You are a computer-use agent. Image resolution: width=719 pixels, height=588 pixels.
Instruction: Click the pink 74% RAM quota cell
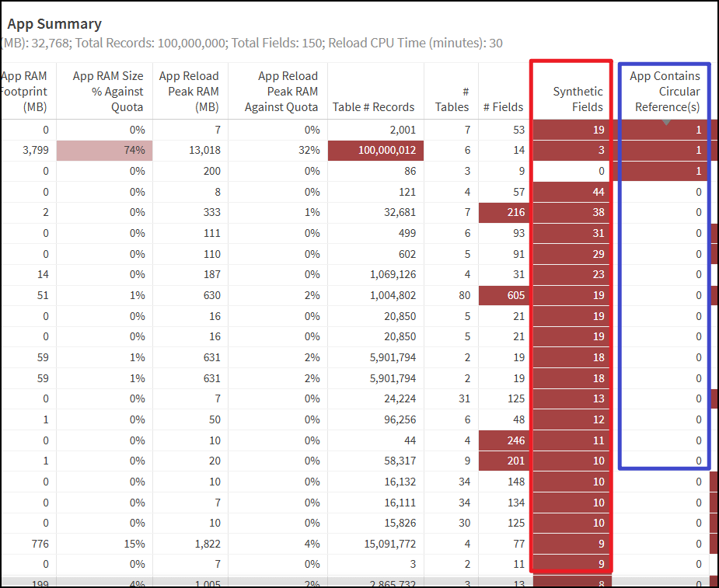(104, 151)
